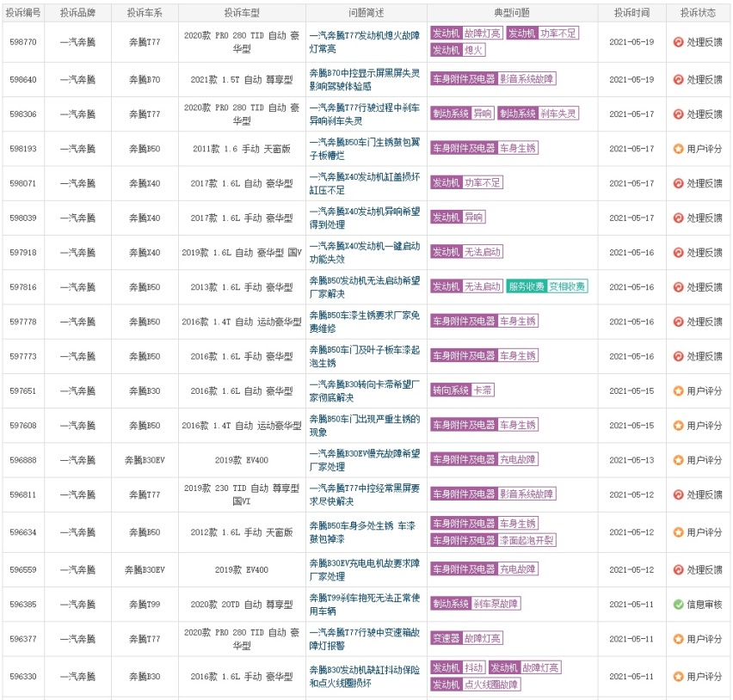Click model cell 2011款 1.6 手动 天窗版
Image resolution: width=733 pixels, height=700 pixels.
(242, 149)
